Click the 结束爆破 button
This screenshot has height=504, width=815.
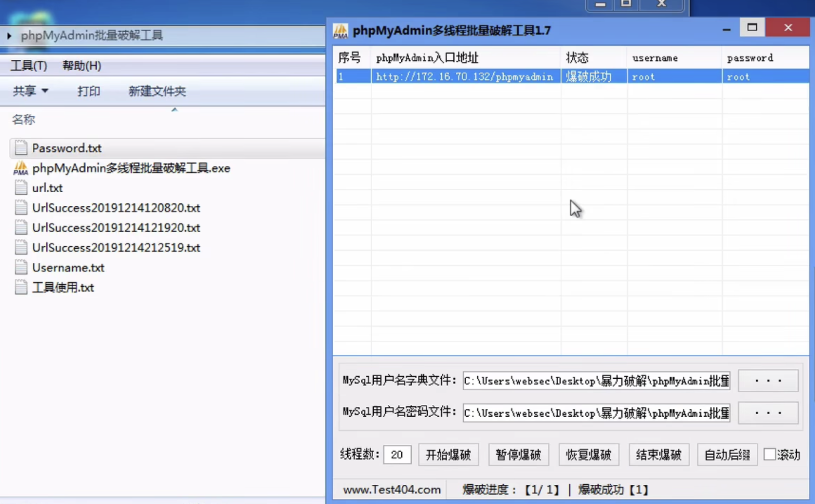click(659, 455)
